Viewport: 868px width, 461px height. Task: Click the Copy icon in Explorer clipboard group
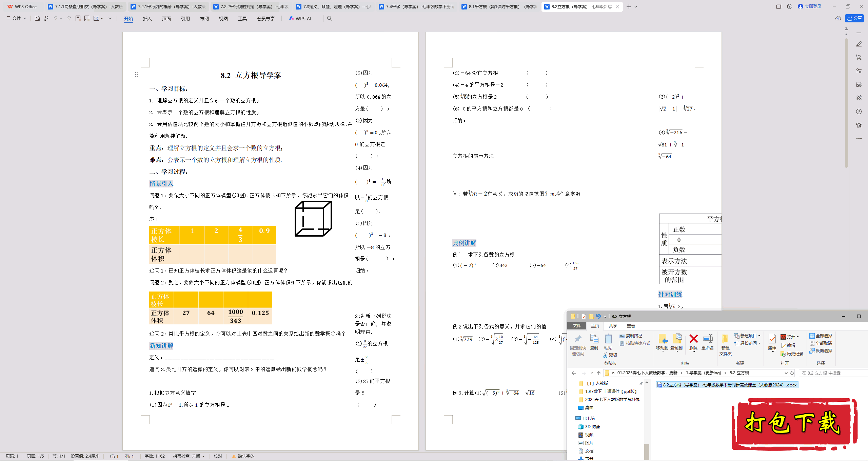(x=594, y=342)
